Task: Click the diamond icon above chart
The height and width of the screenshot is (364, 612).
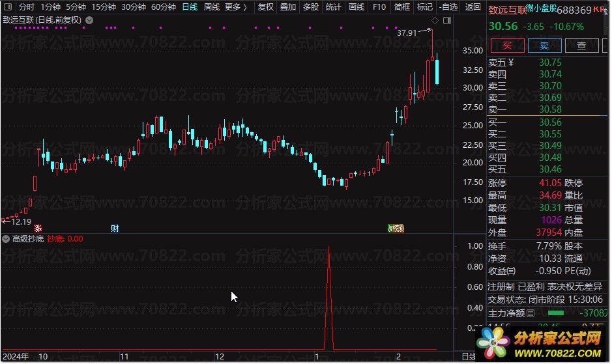Action: click(435, 20)
